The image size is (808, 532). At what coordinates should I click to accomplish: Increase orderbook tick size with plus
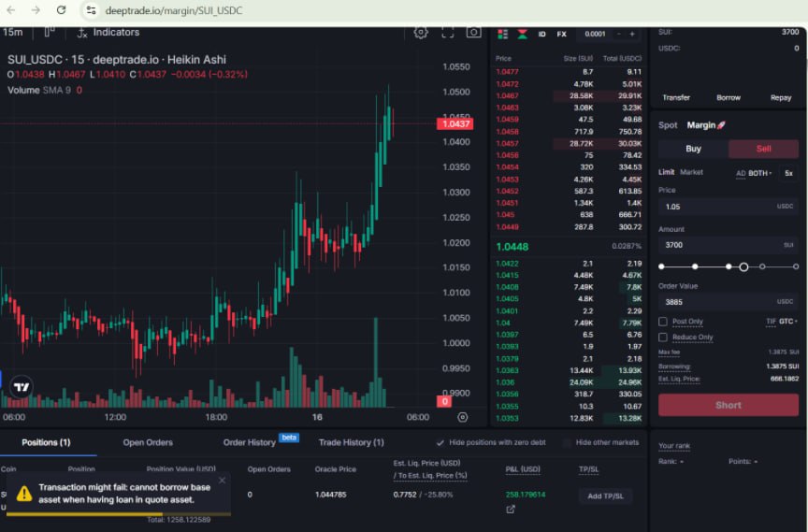632,34
